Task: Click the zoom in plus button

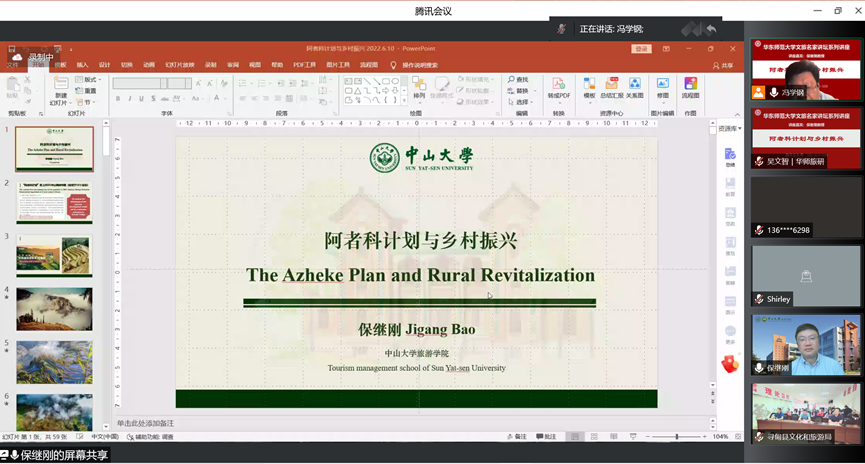Action: coord(704,436)
